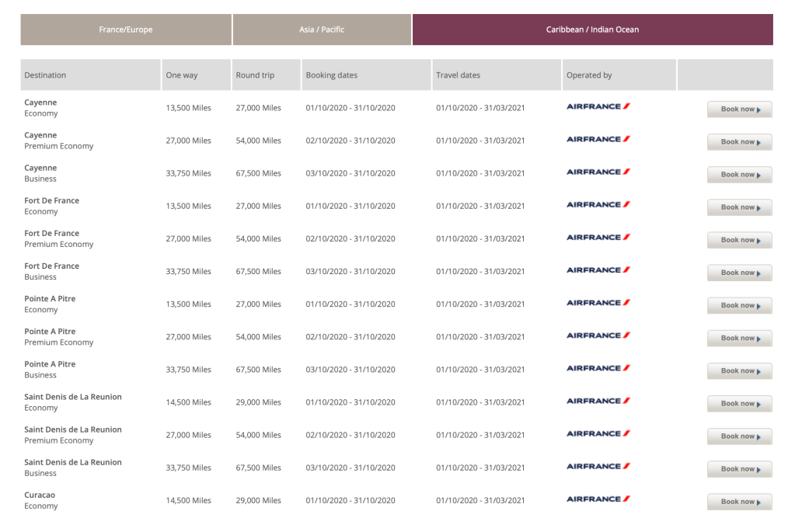Screen dimensions: 795x532
Task: Click Air France logo in Curacao row
Action: (598, 499)
